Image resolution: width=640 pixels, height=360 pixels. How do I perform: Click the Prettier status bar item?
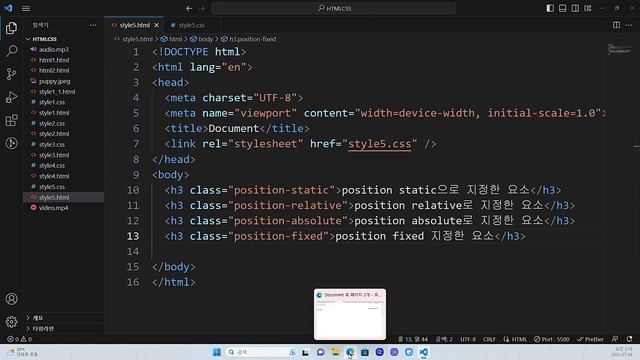click(x=590, y=339)
